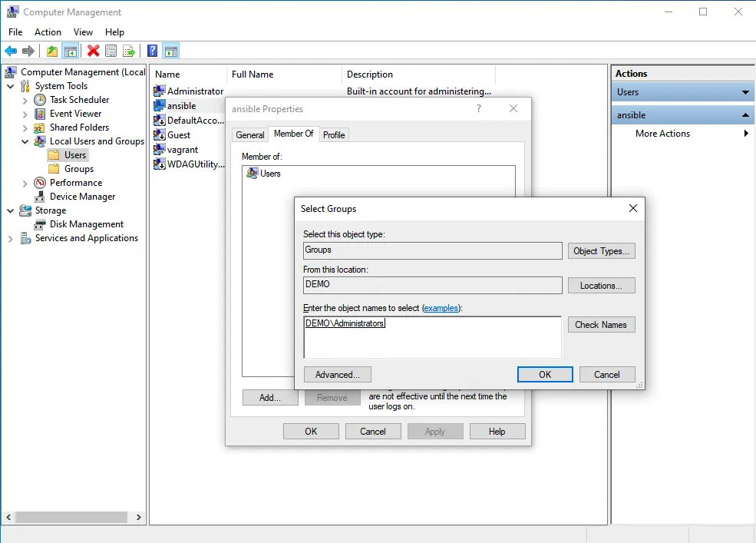
Task: Expand the Task Scheduler node
Action: tap(25, 101)
